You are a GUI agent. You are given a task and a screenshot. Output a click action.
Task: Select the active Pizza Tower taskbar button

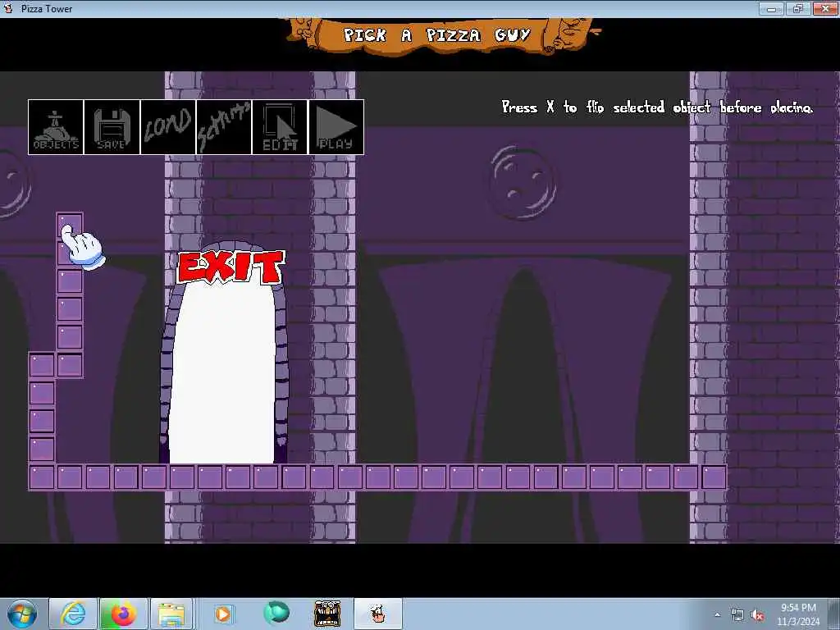[x=377, y=614]
